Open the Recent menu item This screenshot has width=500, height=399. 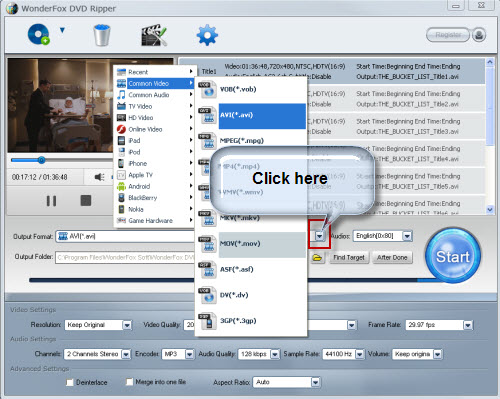pyautogui.click(x=155, y=72)
